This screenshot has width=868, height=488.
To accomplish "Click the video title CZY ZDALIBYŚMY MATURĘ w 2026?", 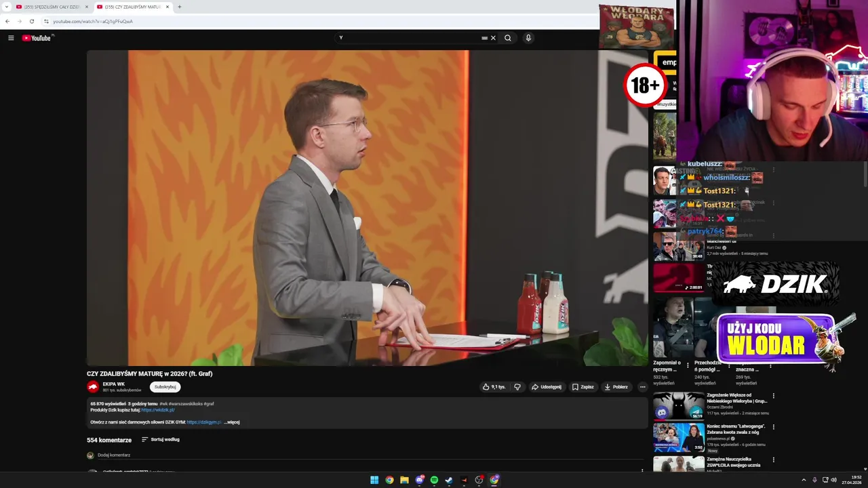I will 149,373.
